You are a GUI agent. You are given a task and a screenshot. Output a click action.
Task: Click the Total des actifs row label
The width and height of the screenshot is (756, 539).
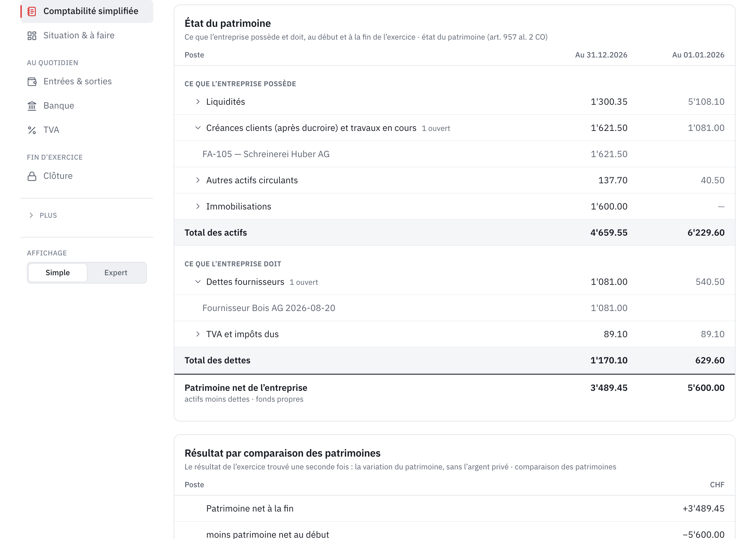[x=216, y=233]
